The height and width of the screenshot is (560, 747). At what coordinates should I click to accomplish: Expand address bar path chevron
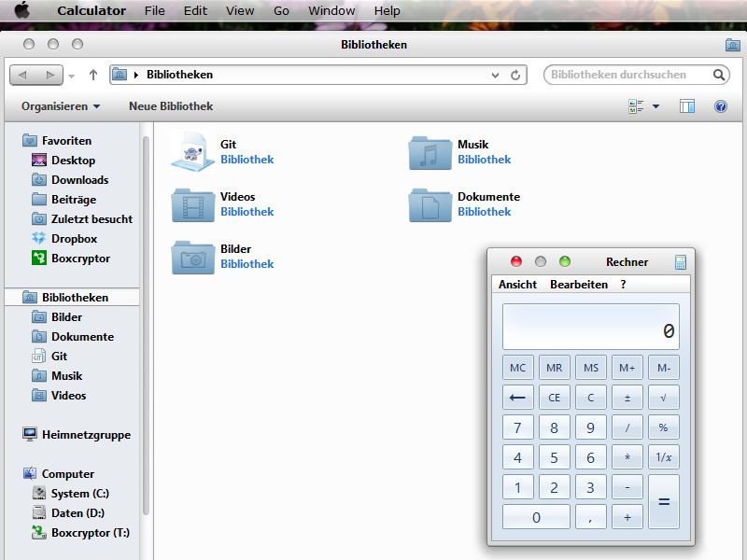(x=136, y=75)
